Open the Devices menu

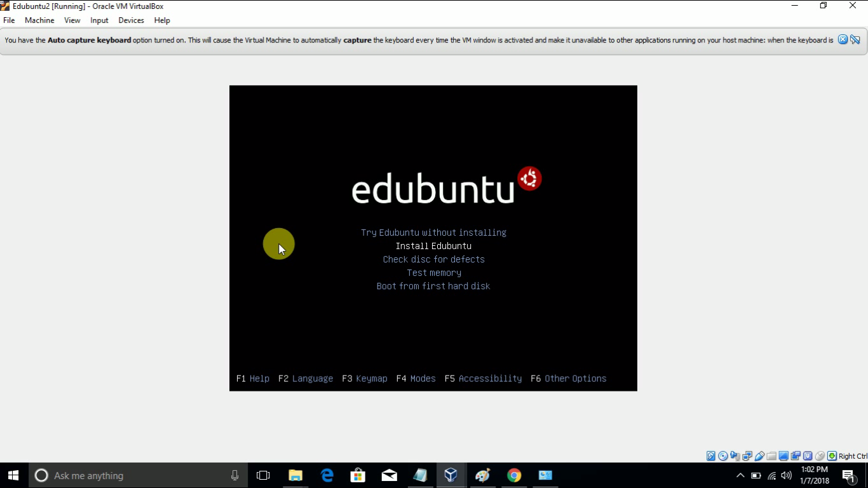point(131,20)
